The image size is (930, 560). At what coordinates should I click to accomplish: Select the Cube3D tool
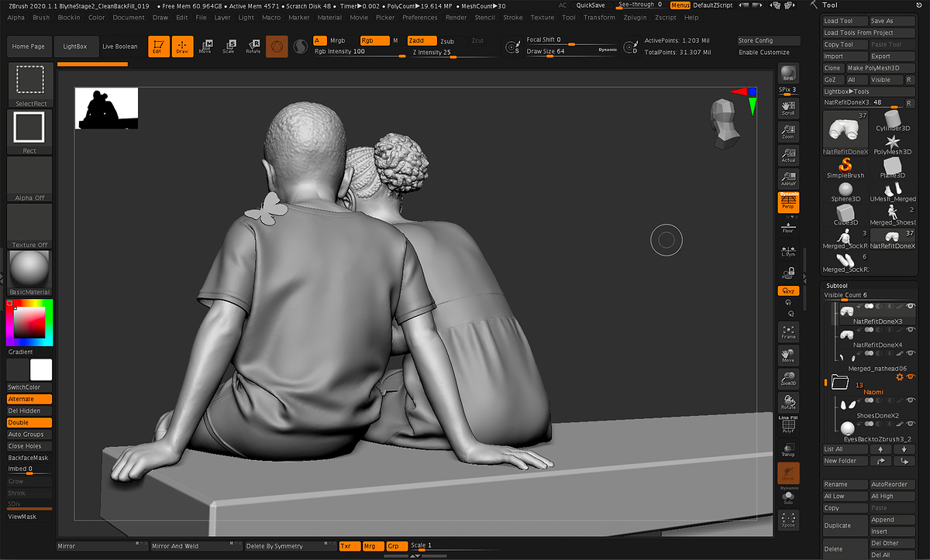(846, 215)
